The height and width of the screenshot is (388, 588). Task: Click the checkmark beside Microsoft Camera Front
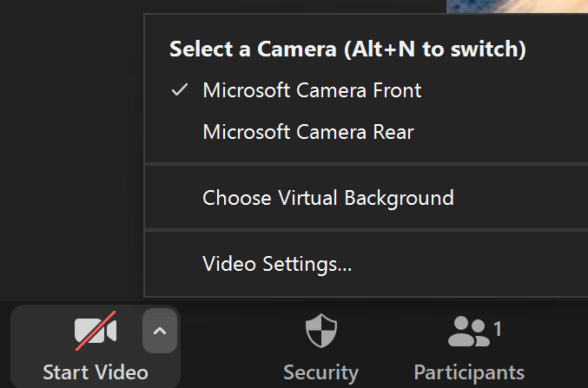[180, 89]
